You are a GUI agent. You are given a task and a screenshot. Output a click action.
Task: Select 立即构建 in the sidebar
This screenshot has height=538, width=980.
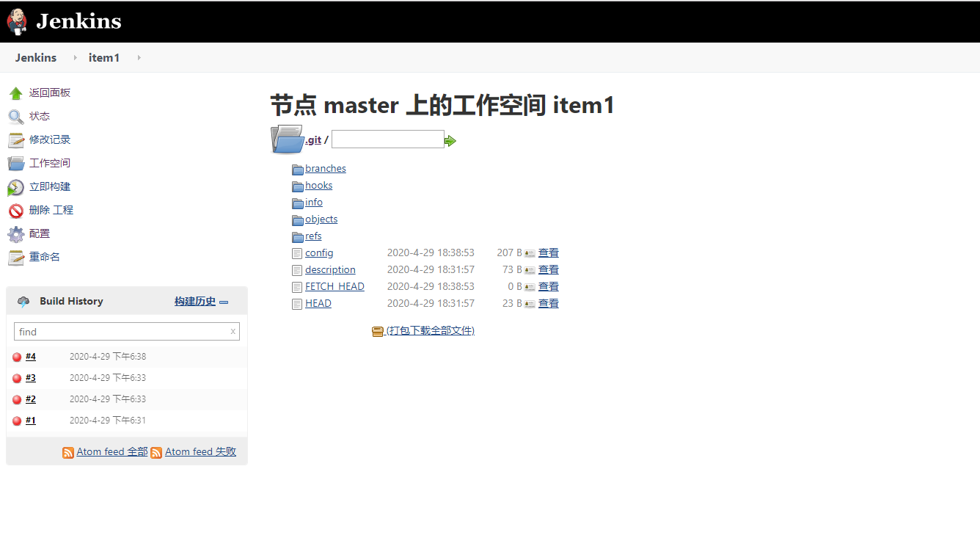point(50,186)
